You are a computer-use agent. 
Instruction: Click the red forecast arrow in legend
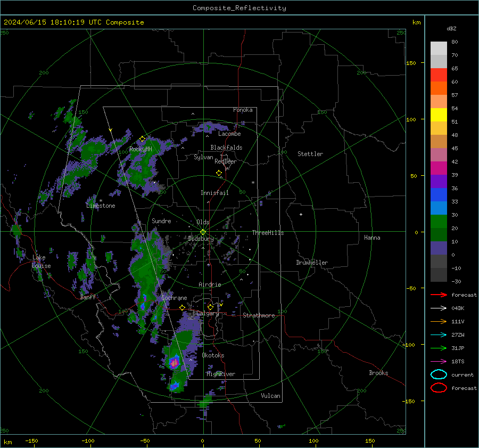tap(439, 295)
